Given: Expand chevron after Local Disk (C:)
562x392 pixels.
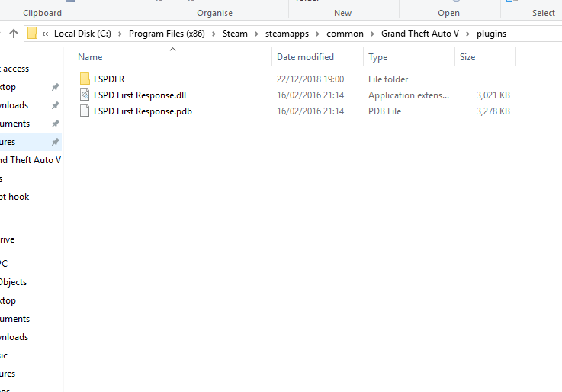Looking at the screenshot, I should [120, 34].
